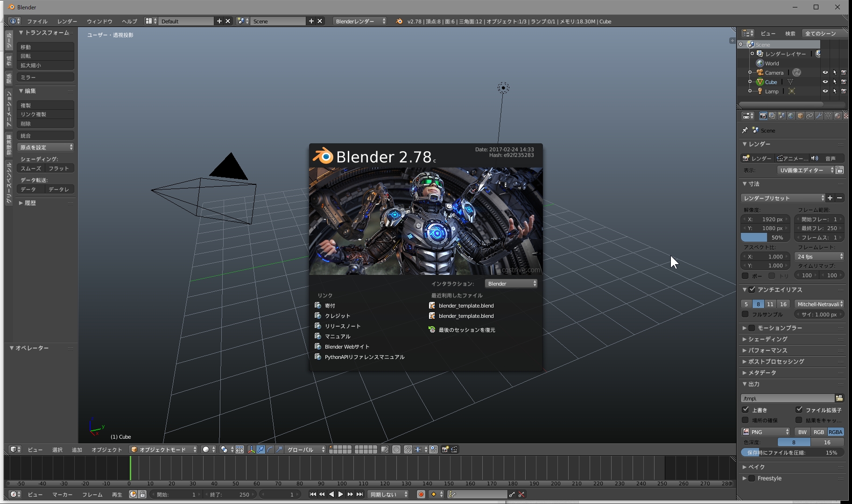Viewport: 852px width, 504px height.
Task: Click the 3D manipulator toggle icon
Action: (251, 449)
